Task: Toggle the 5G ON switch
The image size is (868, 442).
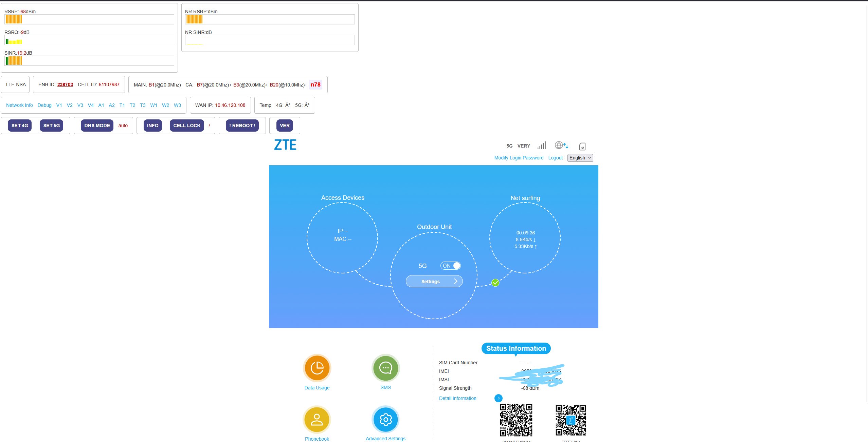Action: point(451,266)
